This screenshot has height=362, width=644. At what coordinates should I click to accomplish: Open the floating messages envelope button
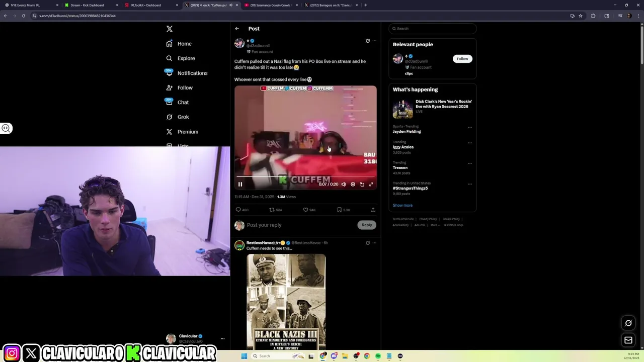click(x=628, y=340)
